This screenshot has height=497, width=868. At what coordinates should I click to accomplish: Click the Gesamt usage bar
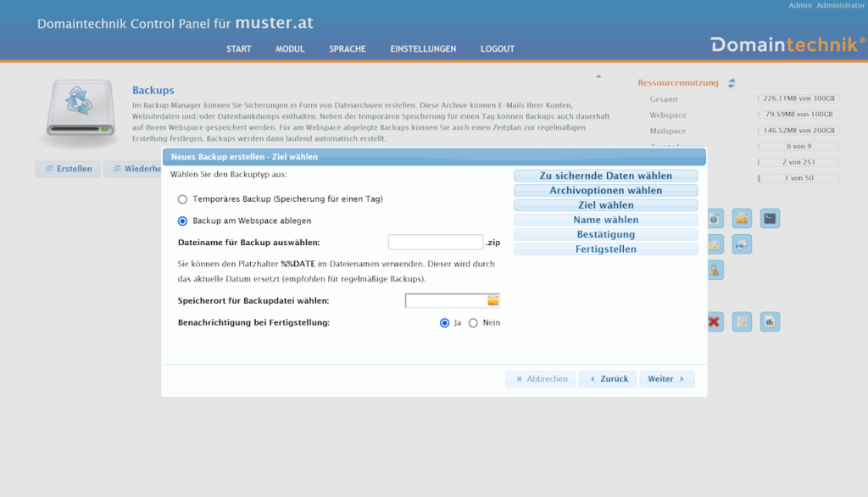coord(798,99)
